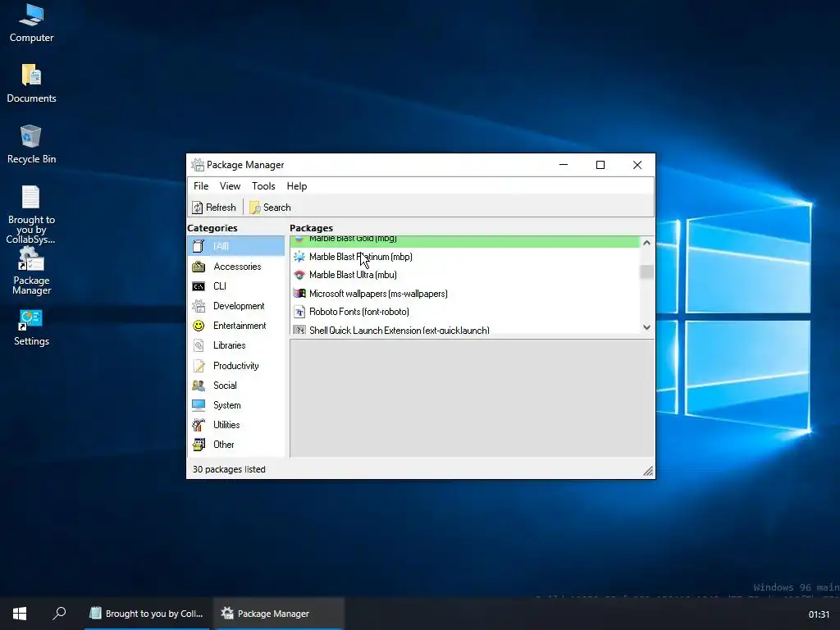The image size is (840, 630).
Task: Maximize the Package Manager window
Action: [x=600, y=165]
